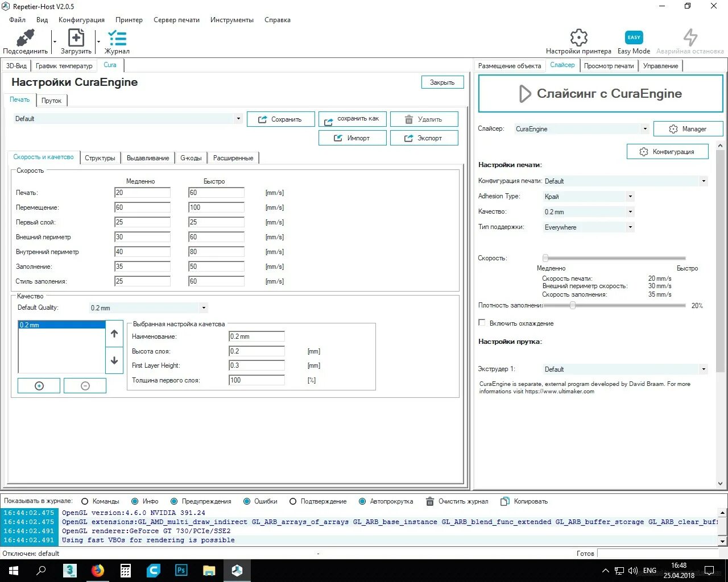This screenshot has width=728, height=582.
Task: Open Calculator from the taskbar
Action: pos(126,570)
